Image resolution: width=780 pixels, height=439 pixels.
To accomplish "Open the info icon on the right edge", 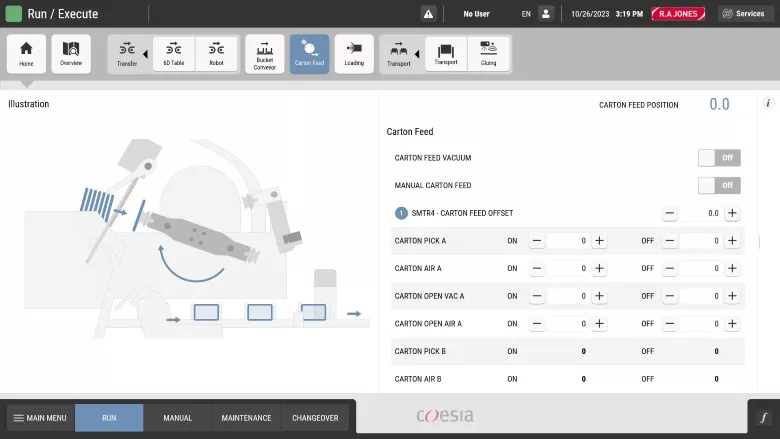I will coord(768,103).
